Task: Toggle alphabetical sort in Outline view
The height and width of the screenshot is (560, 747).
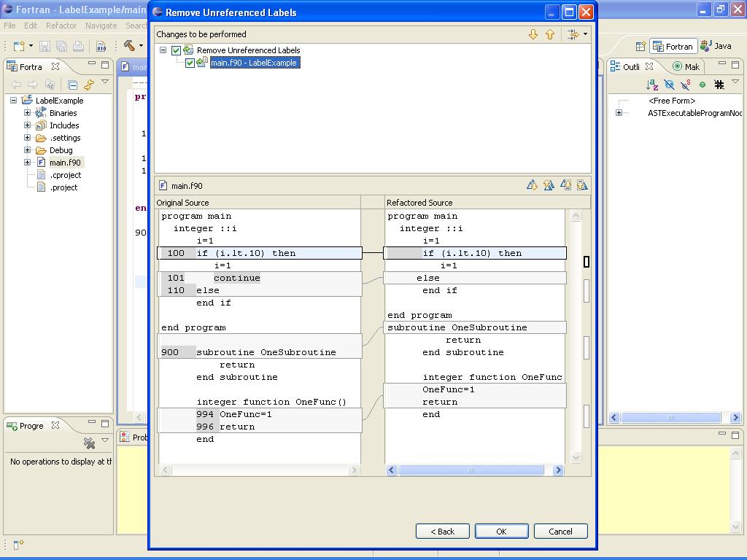Action: (x=652, y=85)
